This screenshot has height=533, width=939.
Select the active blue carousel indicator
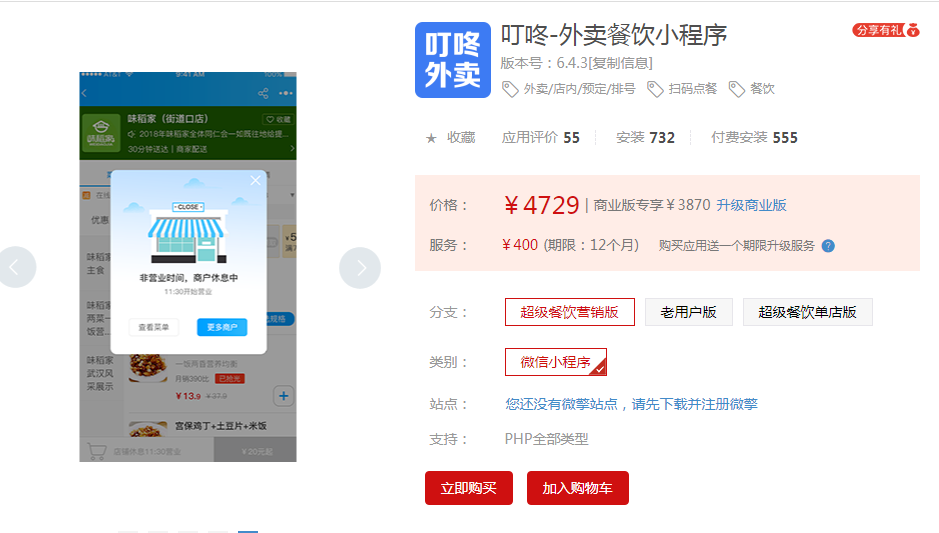248,531
